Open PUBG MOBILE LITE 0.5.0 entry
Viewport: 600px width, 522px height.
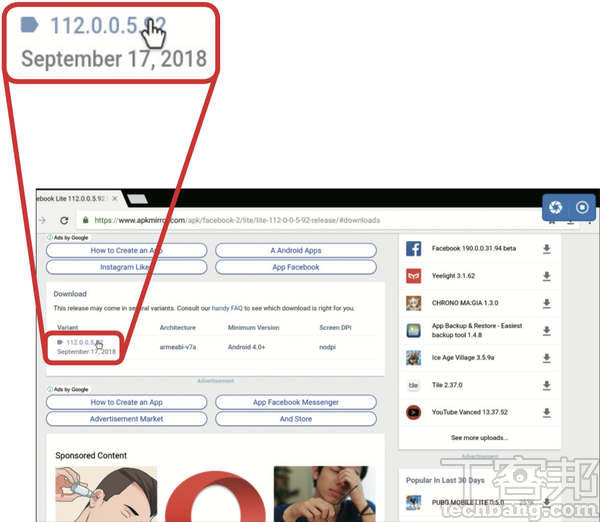(x=468, y=502)
